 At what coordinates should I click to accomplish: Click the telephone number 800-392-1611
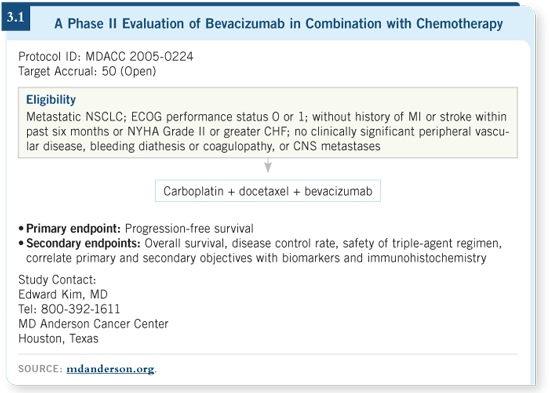click(80, 309)
